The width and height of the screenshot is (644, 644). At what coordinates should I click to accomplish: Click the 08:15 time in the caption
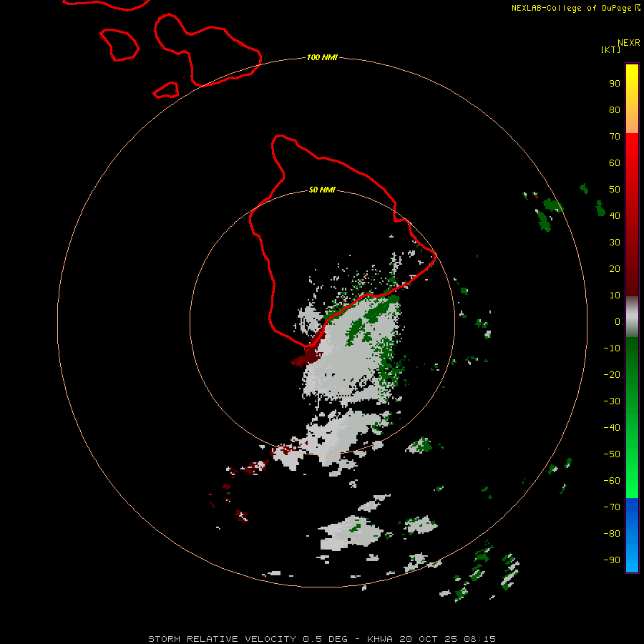pos(479,639)
